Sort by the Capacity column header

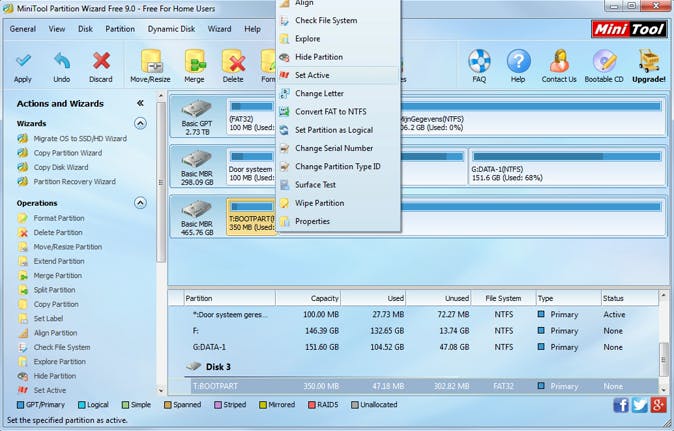[308, 298]
